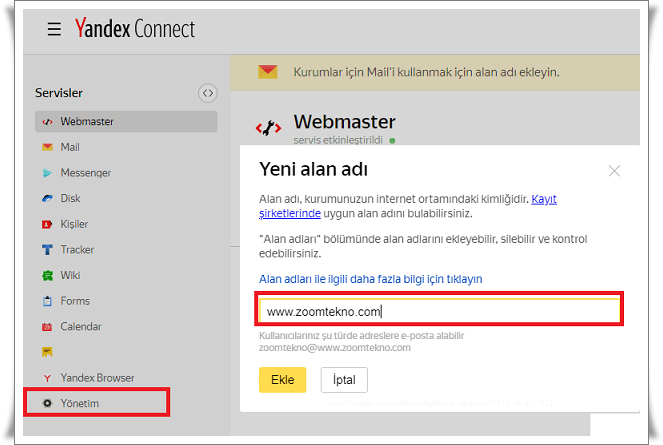Click the Webmaster icon in the sidebar
663x445 pixels.
pos(47,122)
